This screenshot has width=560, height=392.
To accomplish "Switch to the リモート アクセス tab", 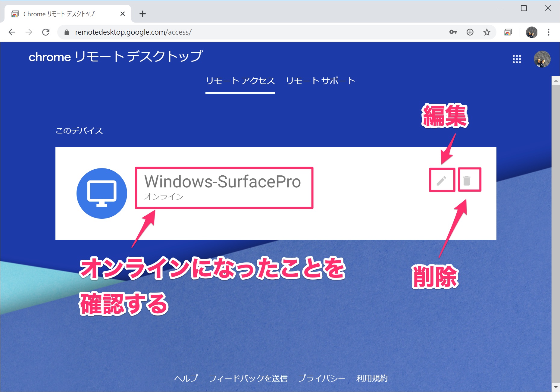I will click(x=240, y=81).
